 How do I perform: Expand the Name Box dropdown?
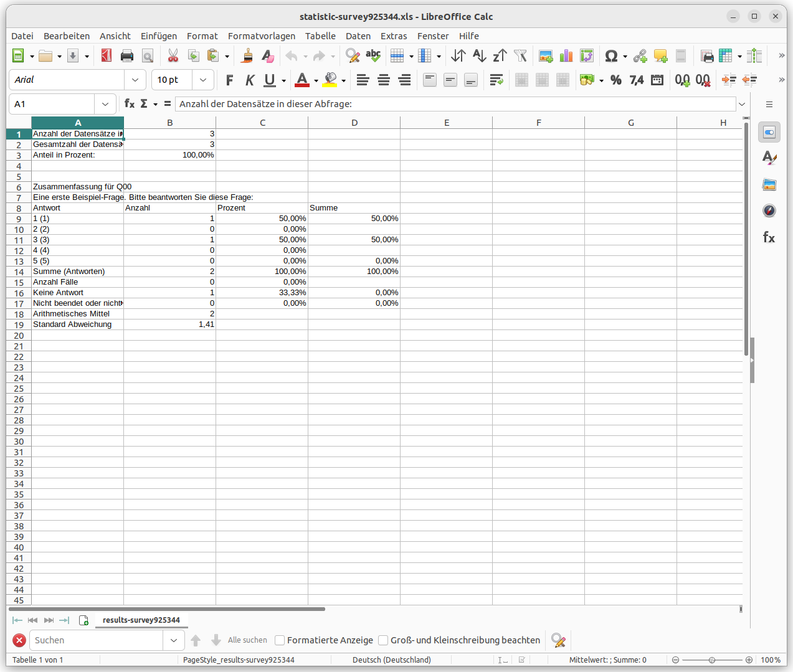tap(105, 104)
